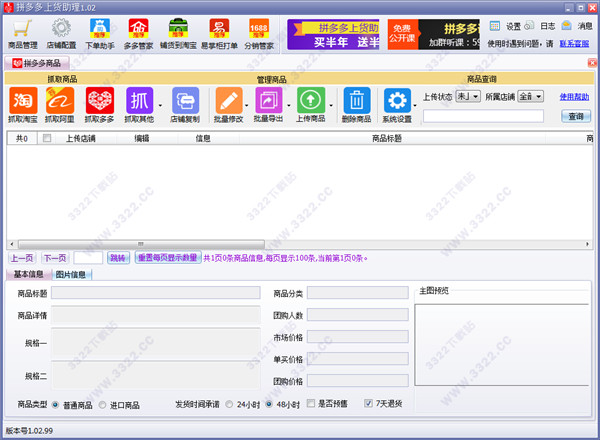
Task: Open 分销管家 1688 icon
Action: (x=259, y=34)
